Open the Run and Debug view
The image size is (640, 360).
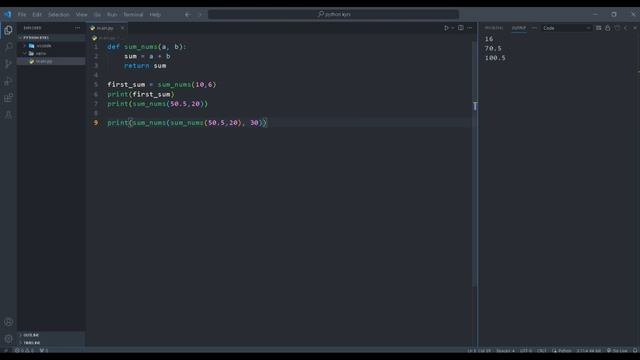[8, 81]
